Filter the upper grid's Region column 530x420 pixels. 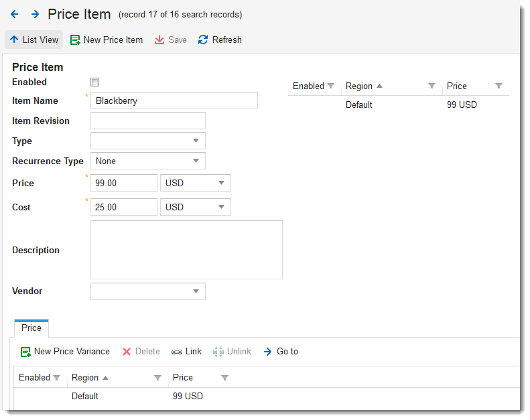click(432, 86)
